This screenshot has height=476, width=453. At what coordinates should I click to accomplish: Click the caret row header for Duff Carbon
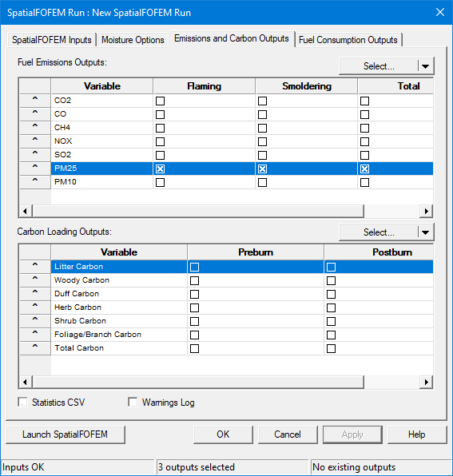point(35,294)
